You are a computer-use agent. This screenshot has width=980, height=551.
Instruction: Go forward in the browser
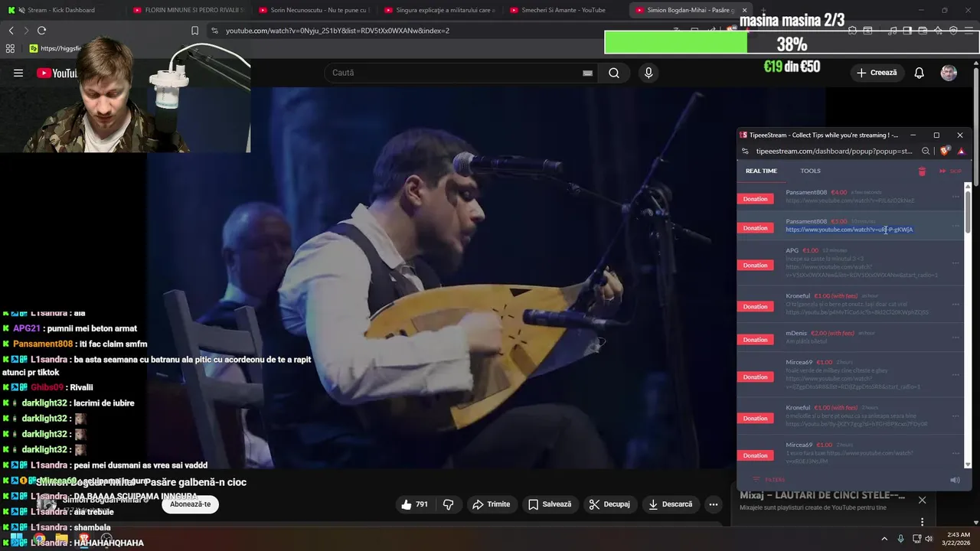26,31
